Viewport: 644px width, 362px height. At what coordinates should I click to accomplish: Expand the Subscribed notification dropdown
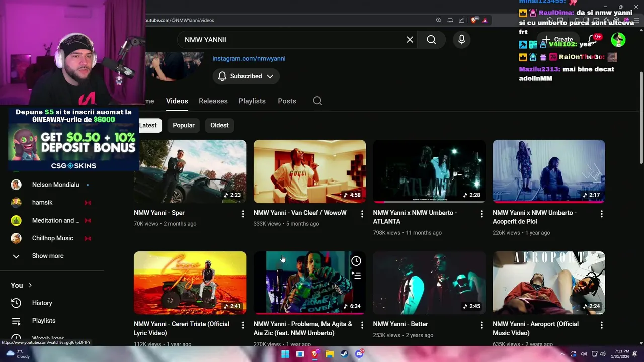(x=246, y=76)
